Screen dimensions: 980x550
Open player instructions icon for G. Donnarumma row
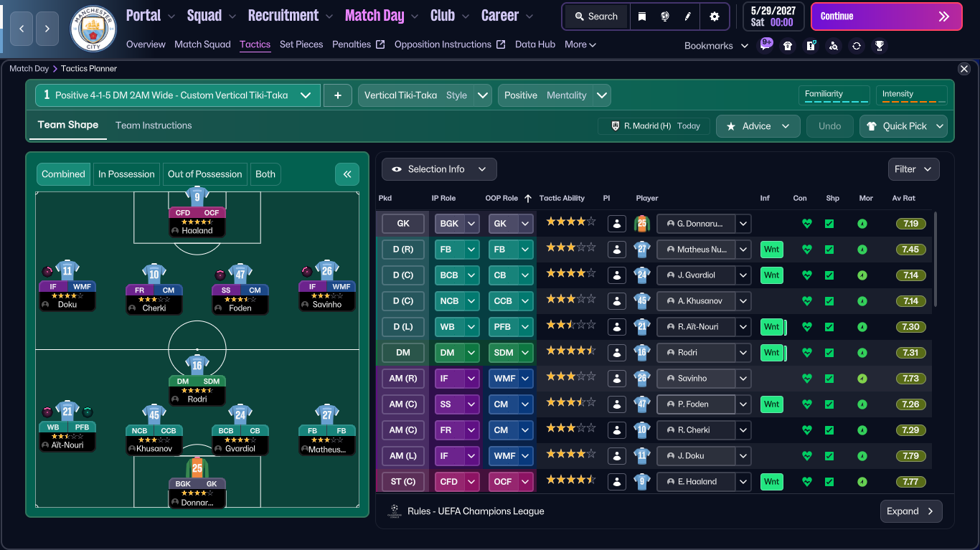click(x=616, y=224)
